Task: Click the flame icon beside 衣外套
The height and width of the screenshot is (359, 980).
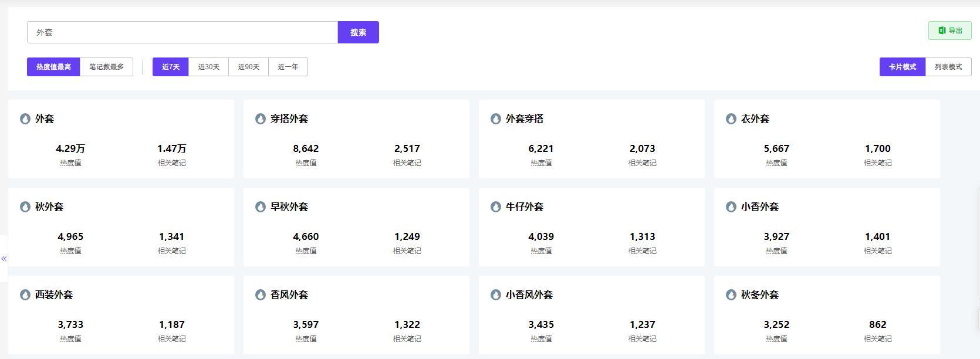Action: pos(731,118)
